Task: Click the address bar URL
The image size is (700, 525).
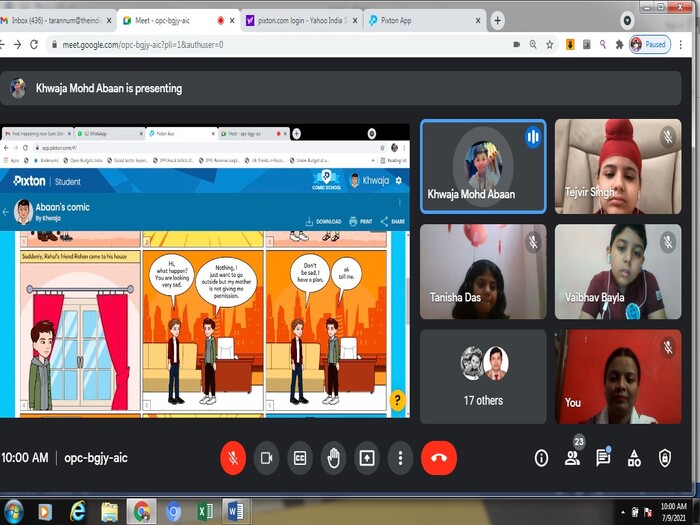Action: pos(143,45)
